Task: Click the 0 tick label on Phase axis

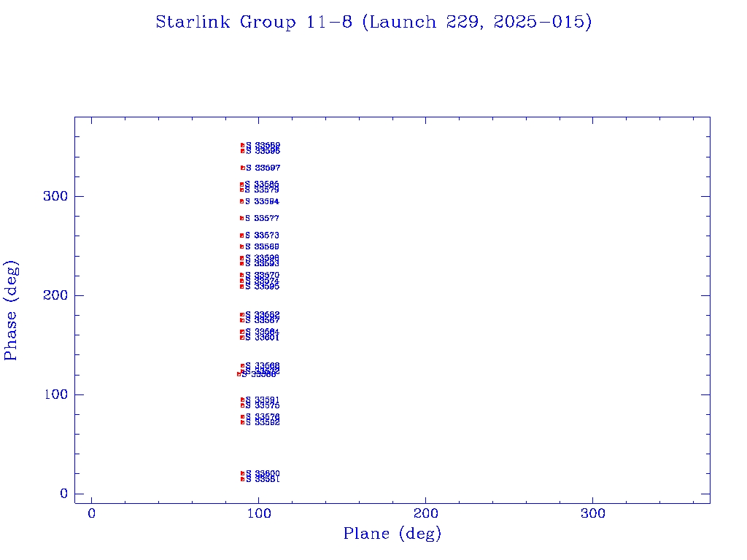Action: (x=64, y=494)
